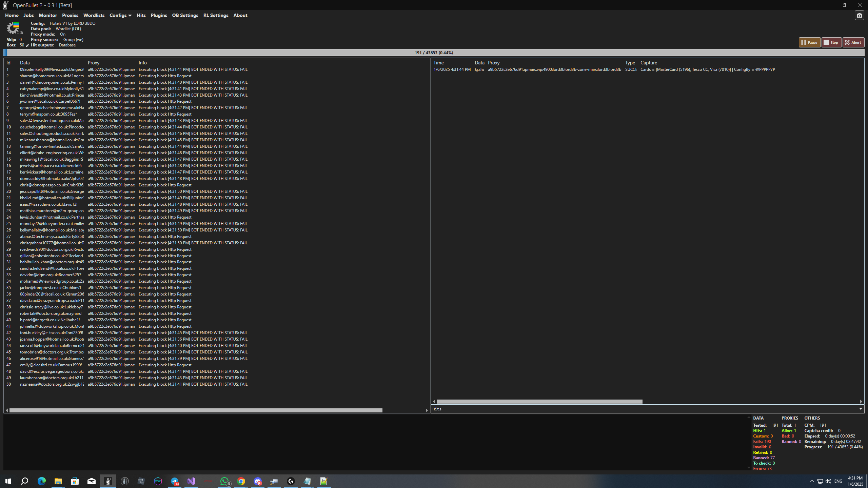This screenshot has height=488, width=868.
Task: Open WhatsApp from the taskbar
Action: coord(224,481)
